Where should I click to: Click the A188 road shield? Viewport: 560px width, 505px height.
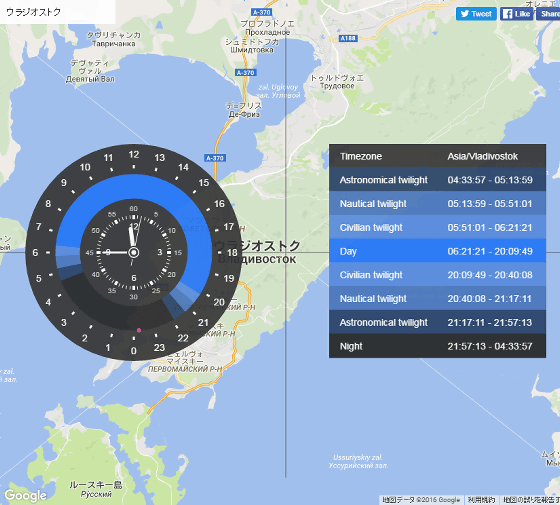point(348,38)
